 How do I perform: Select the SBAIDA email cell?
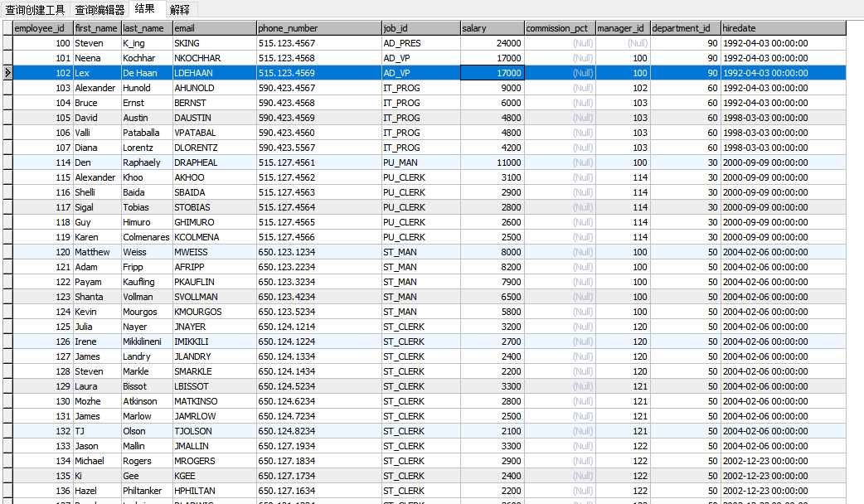click(215, 191)
